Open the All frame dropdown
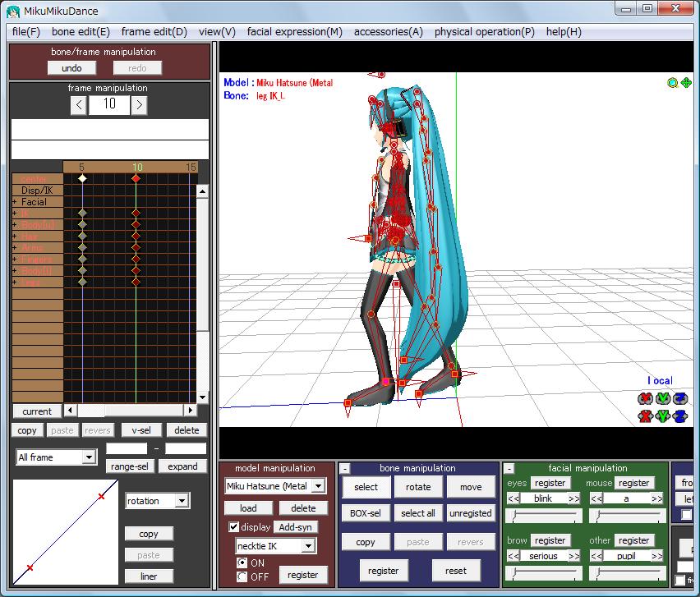This screenshot has height=597, width=700. [90, 457]
